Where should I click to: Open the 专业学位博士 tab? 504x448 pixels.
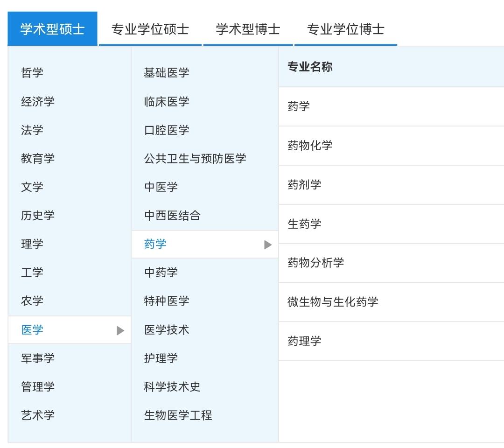coord(345,29)
